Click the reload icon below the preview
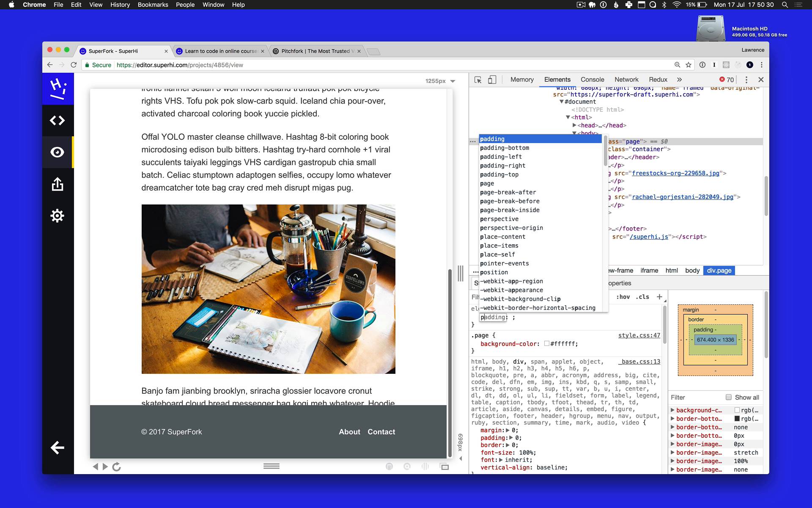Screen dimensions: 812x508 117,467
